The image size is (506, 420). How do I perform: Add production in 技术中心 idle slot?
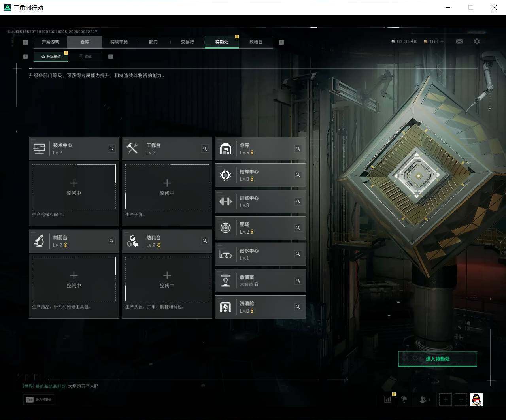point(74,186)
